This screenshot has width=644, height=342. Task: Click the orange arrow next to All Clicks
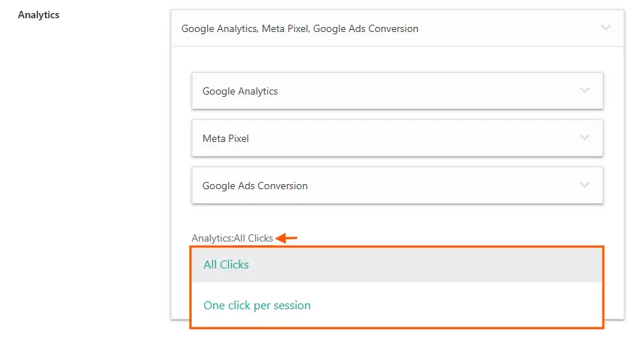pos(287,238)
